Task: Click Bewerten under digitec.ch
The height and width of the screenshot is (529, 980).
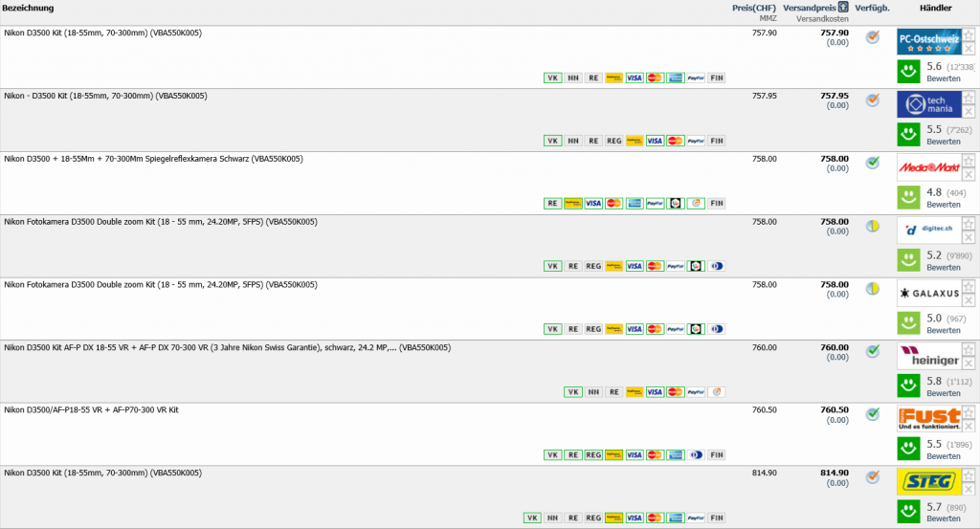Action: [943, 267]
